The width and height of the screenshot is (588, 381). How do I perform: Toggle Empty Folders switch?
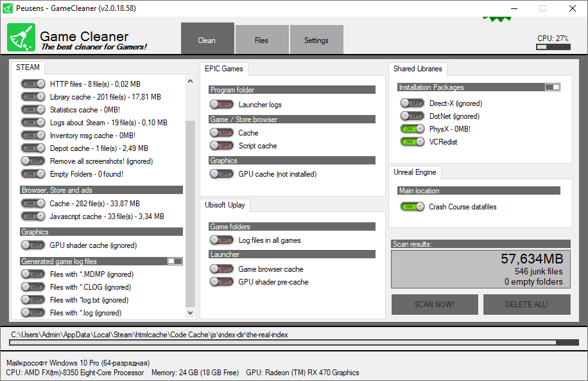(x=33, y=174)
